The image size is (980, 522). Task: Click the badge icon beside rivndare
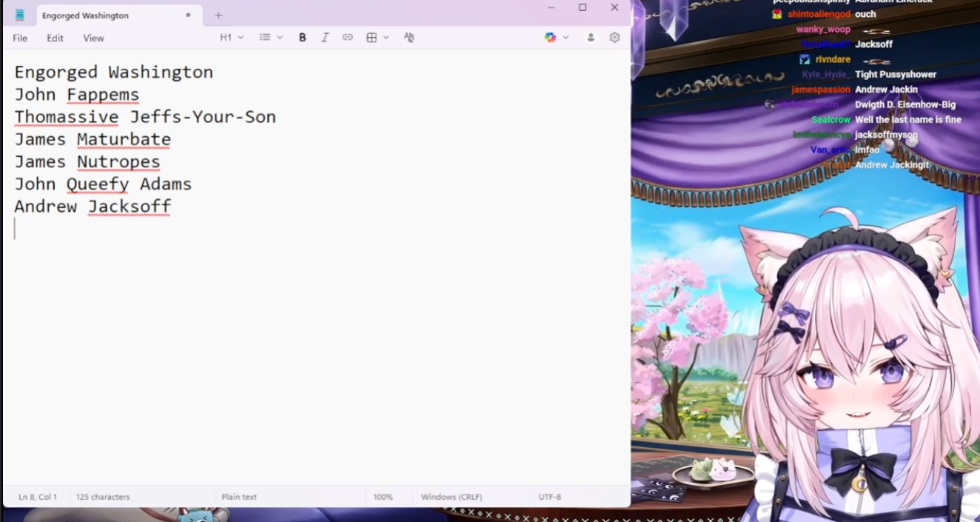[805, 59]
